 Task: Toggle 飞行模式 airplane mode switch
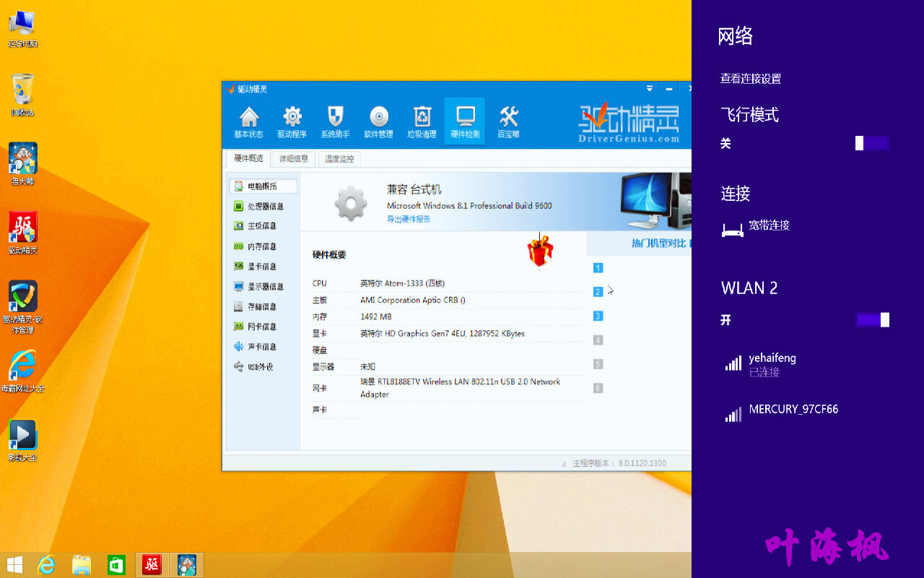coord(872,143)
